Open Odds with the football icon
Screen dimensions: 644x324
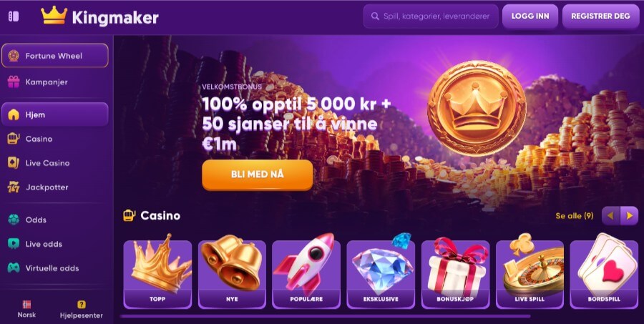pyautogui.click(x=54, y=220)
